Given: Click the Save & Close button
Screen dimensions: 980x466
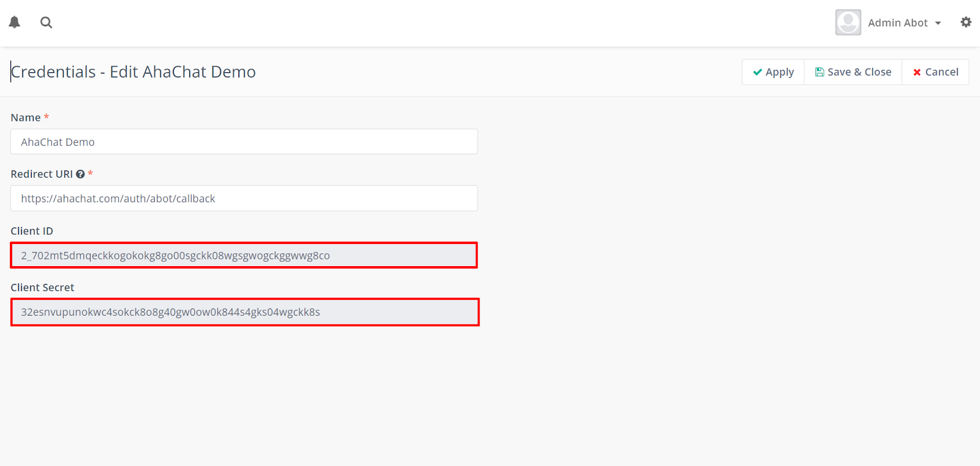Looking at the screenshot, I should click(x=853, y=72).
